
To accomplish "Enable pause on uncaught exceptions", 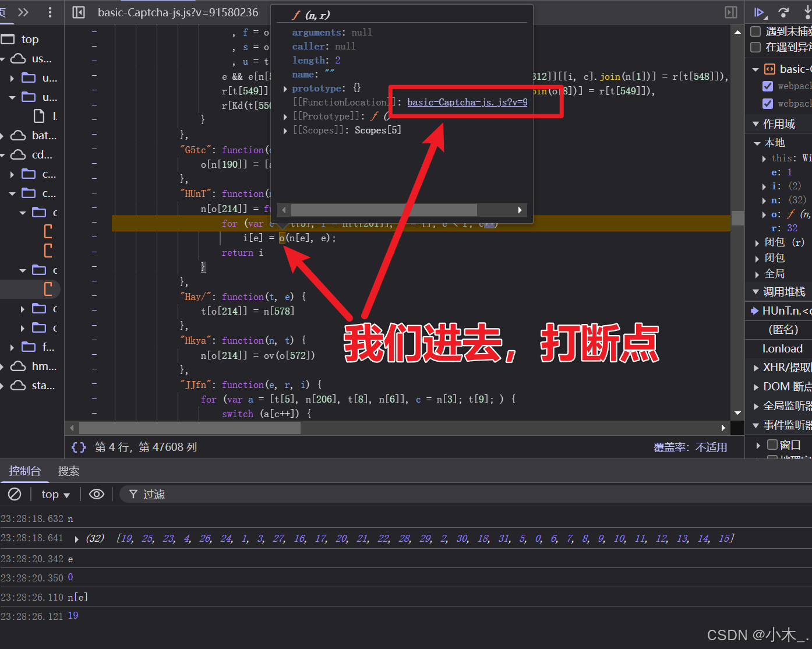I will click(755, 31).
